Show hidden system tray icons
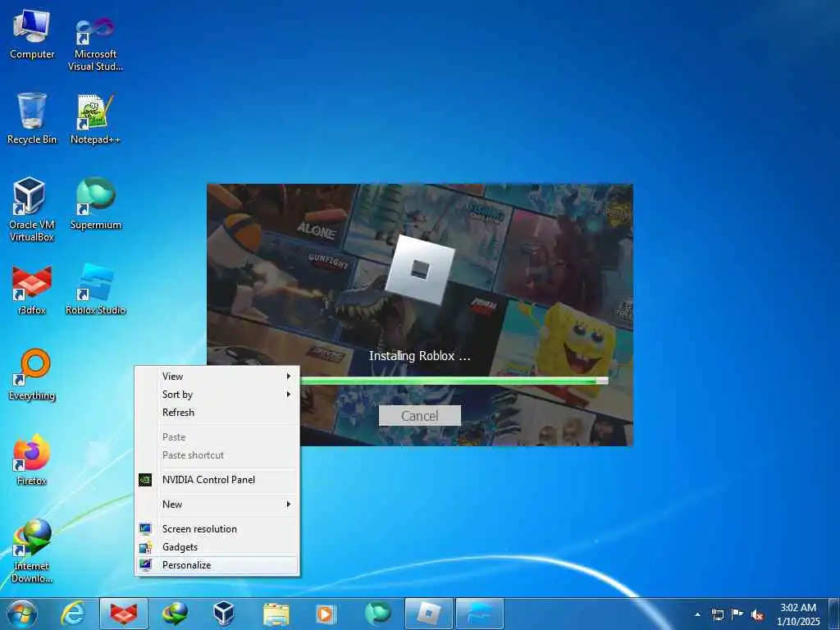 (697, 614)
